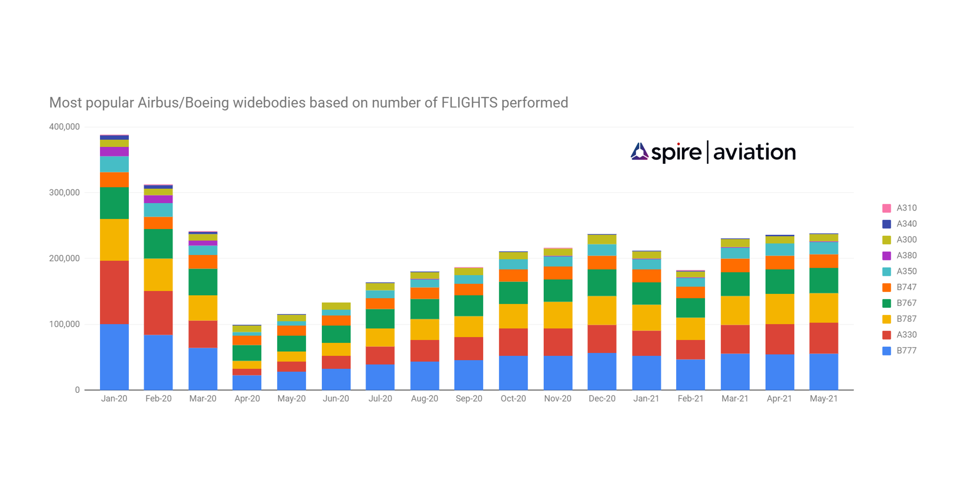Click the Jan-21 axis label
Image resolution: width=980 pixels, height=490 pixels.
[646, 399]
